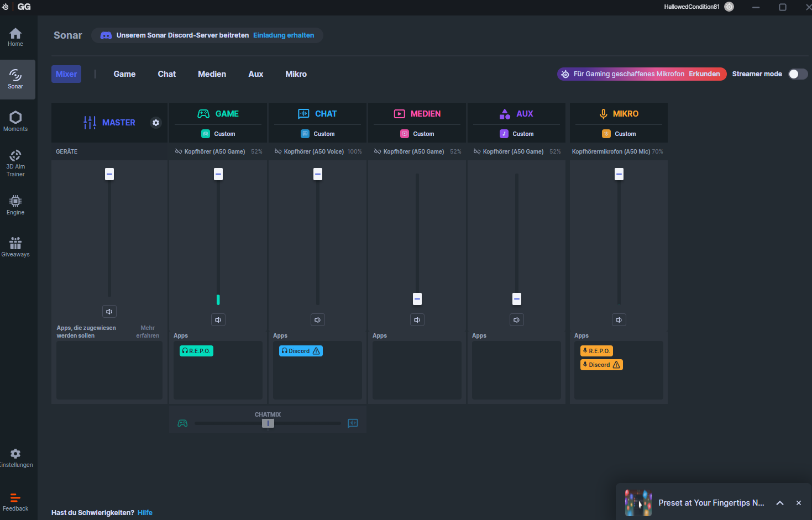Click Erkunden in microphone promo
Screen dimensions: 812x520
tap(704, 74)
